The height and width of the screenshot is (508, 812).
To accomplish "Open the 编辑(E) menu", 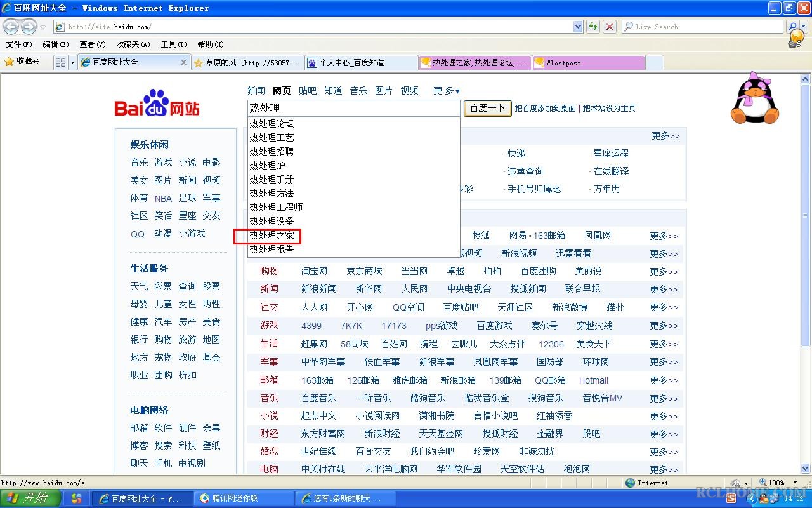I will (56, 44).
